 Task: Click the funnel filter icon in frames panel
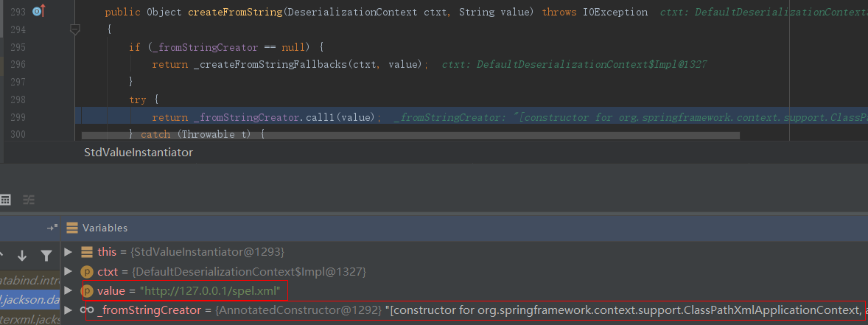pos(46,256)
